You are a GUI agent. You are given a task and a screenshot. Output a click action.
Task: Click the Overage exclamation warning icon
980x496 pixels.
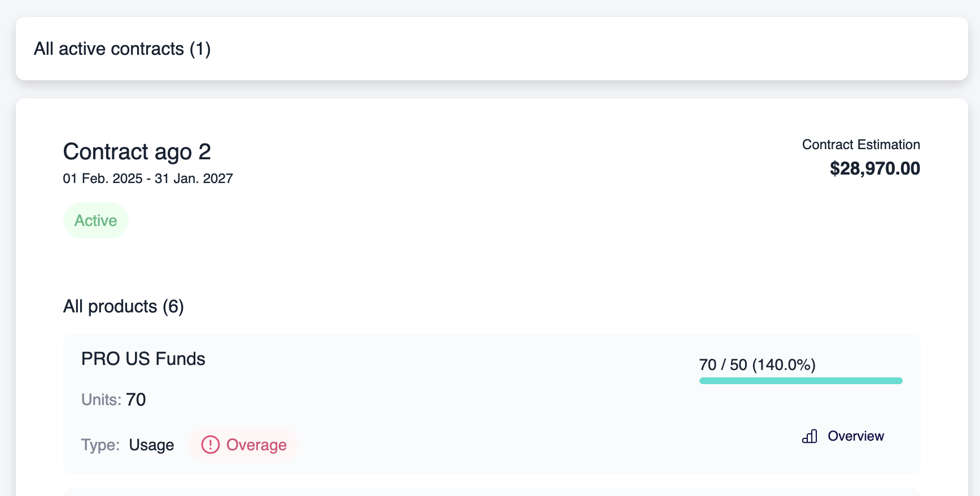click(210, 445)
